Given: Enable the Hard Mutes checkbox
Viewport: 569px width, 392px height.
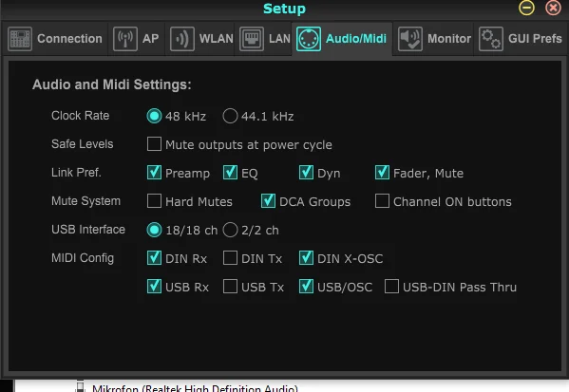Looking at the screenshot, I should tap(154, 201).
